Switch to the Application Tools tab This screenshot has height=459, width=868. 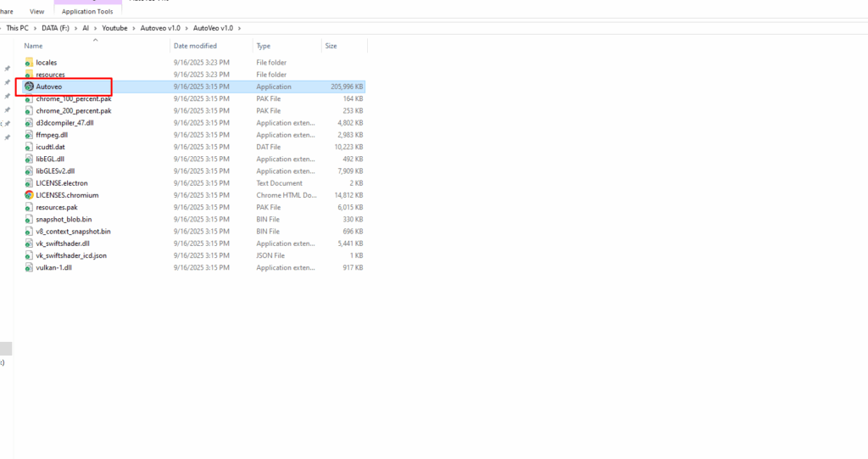coord(87,12)
